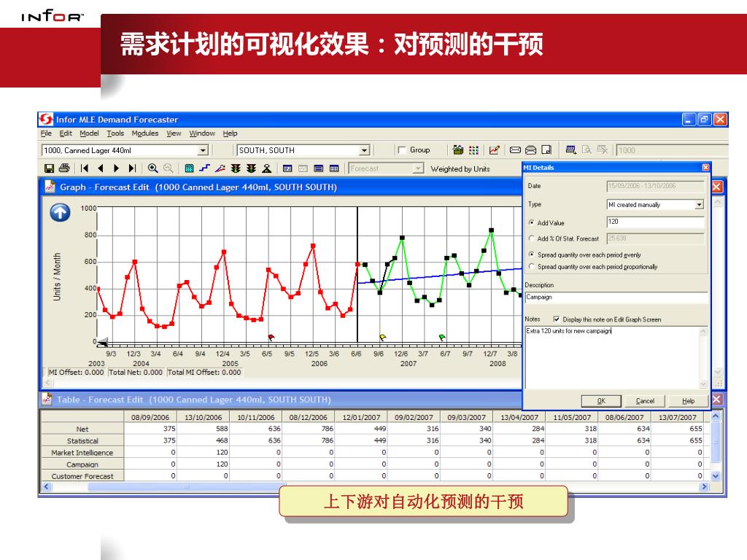The height and width of the screenshot is (560, 747).
Task: Open the grayed Forecast dropdown
Action: (x=418, y=168)
